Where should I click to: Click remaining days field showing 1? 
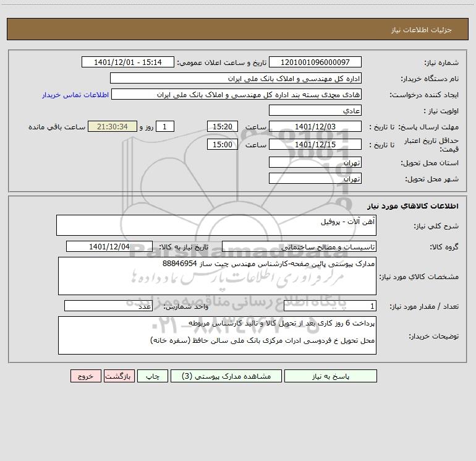165,126
